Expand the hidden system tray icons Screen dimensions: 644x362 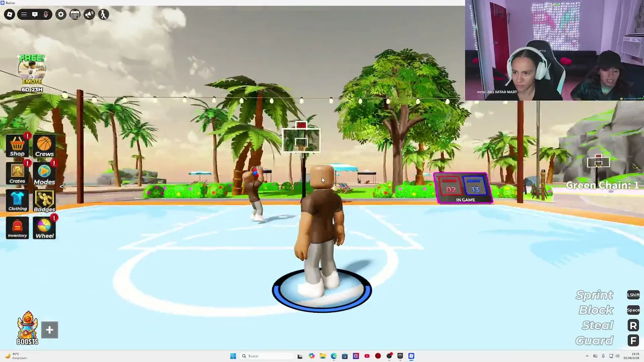tap(588, 356)
